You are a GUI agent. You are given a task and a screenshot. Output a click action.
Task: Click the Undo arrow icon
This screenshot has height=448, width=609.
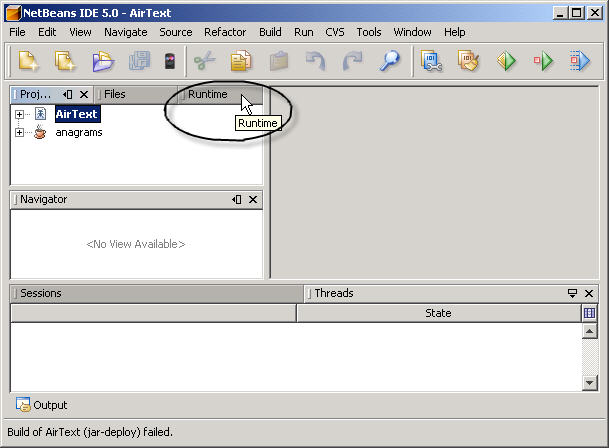click(315, 61)
